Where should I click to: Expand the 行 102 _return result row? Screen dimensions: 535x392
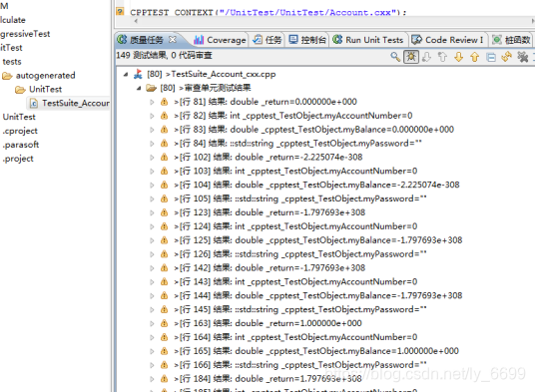[x=152, y=158]
